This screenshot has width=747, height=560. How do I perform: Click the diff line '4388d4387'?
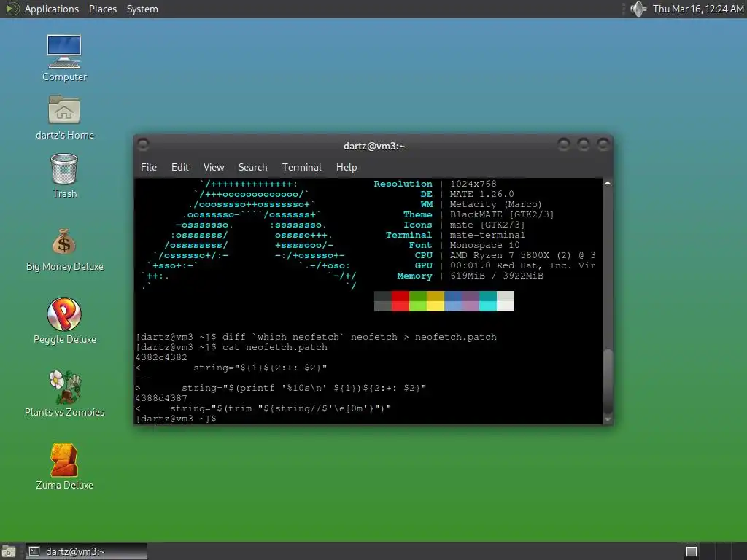point(161,398)
